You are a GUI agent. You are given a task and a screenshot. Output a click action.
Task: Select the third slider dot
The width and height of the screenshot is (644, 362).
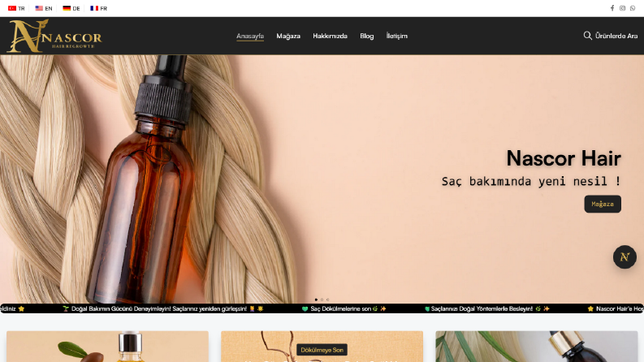click(328, 300)
